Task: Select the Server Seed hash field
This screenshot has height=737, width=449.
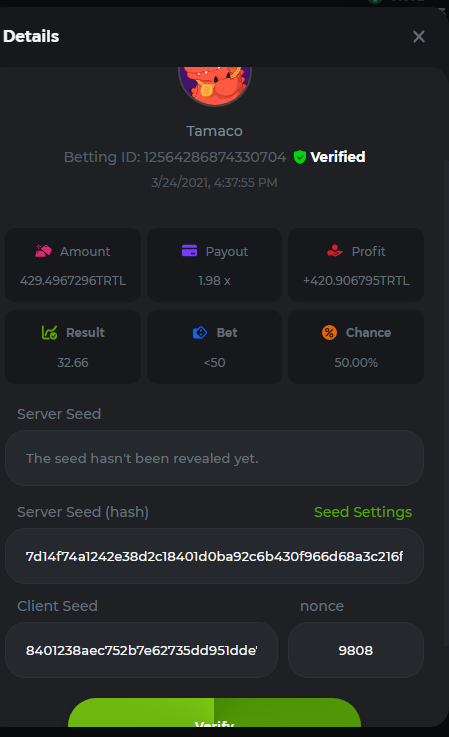Action: pyautogui.click(x=214, y=556)
